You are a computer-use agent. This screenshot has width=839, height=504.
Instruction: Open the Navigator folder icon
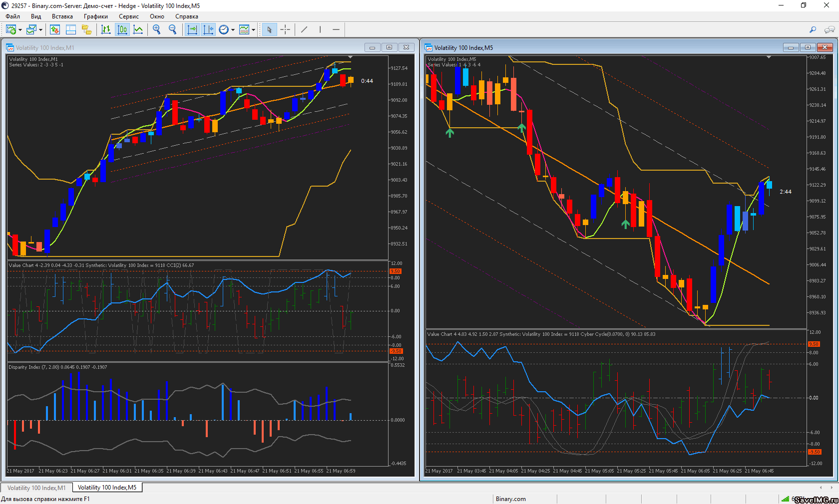(87, 30)
